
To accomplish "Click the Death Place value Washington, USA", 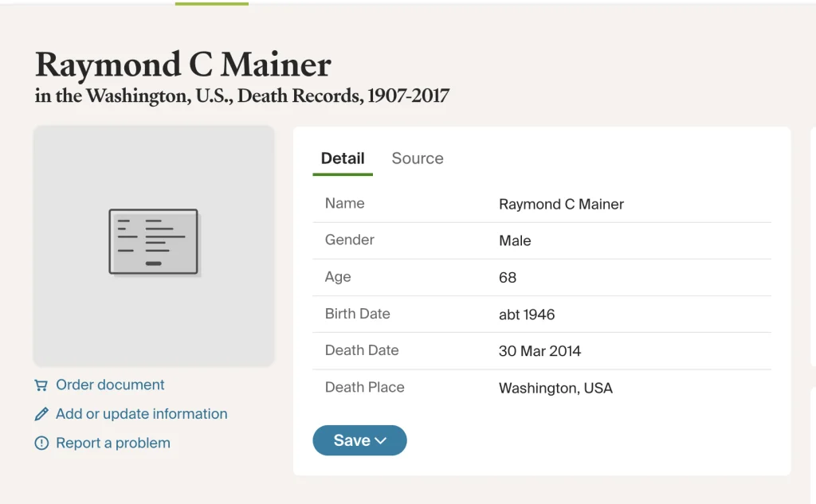I will pyautogui.click(x=555, y=389).
